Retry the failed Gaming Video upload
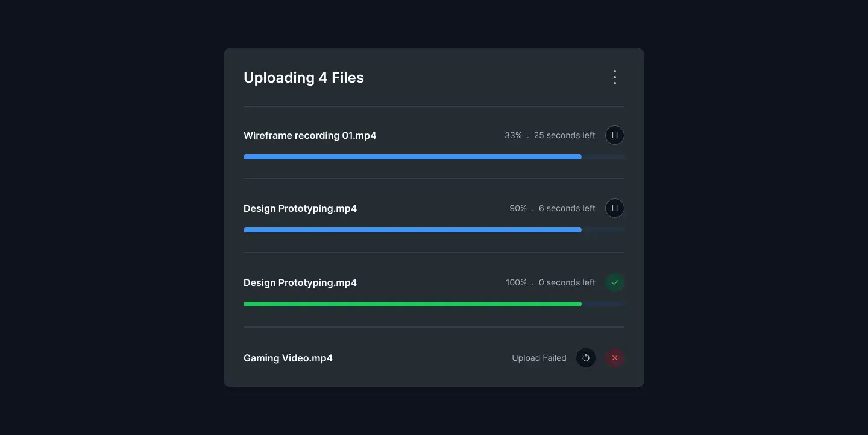 click(585, 358)
